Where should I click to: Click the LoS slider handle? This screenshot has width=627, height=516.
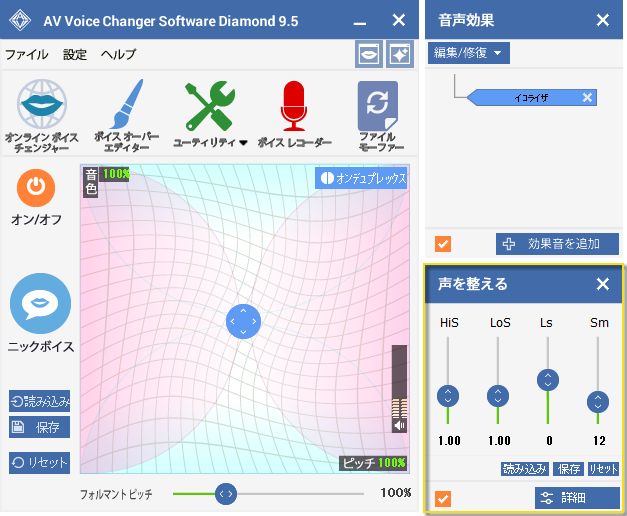[x=498, y=396]
